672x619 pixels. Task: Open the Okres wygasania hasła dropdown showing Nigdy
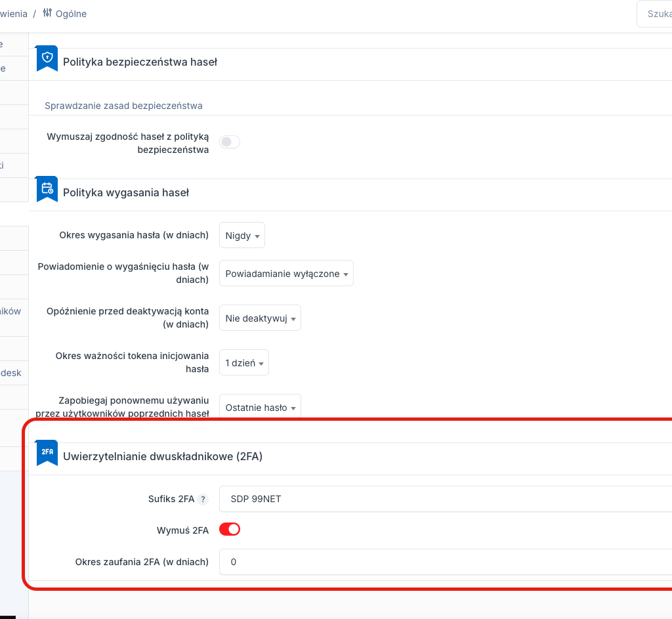(x=241, y=236)
